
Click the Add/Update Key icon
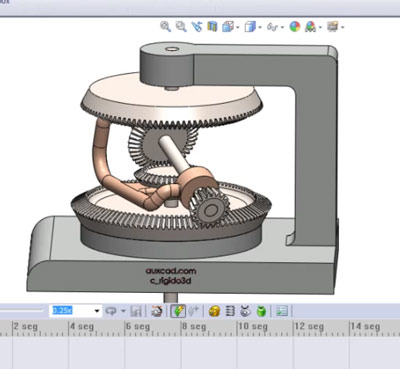click(x=193, y=311)
